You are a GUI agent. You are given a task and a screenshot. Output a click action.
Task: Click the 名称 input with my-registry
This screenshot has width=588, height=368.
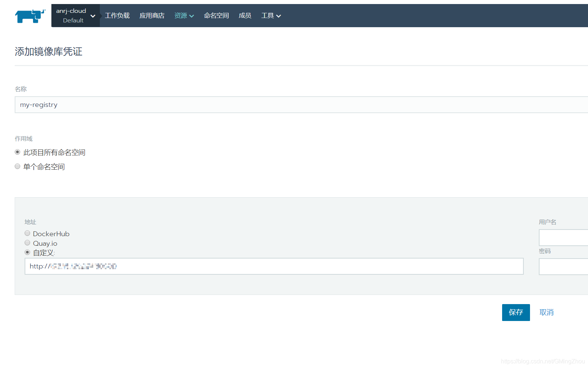click(301, 105)
